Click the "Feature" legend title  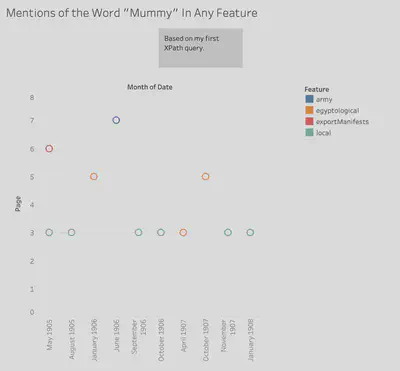[x=317, y=89]
